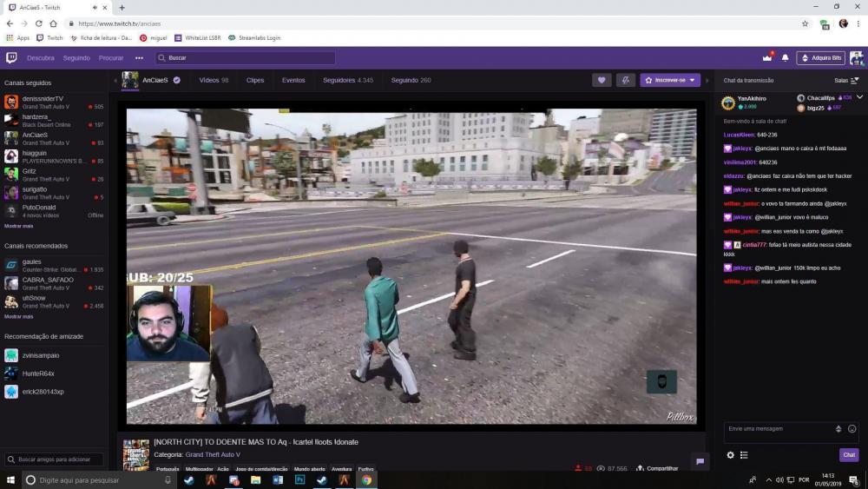Open a new Chrome tab

click(x=122, y=8)
